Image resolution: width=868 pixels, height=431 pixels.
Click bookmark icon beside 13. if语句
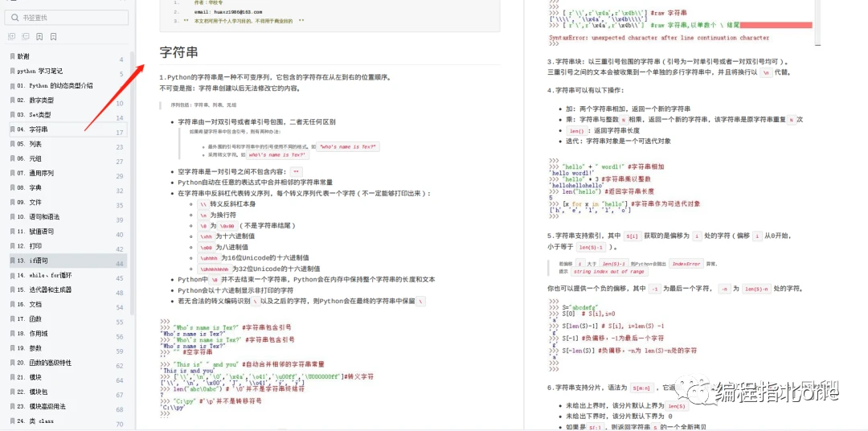point(12,261)
